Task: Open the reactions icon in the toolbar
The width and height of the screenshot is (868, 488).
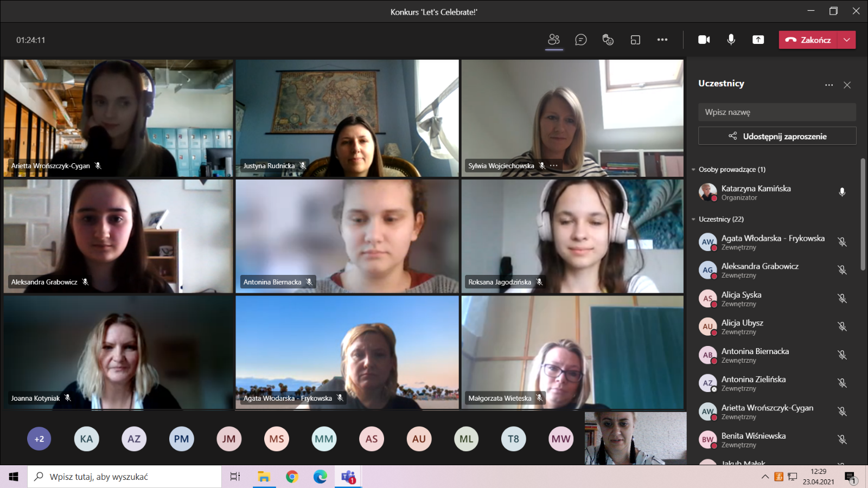Action: [608, 40]
